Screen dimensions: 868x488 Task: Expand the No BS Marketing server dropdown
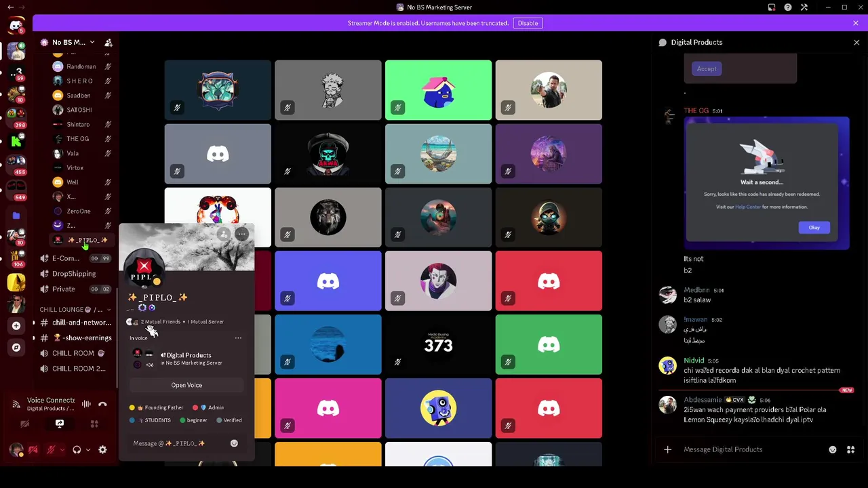click(x=92, y=42)
